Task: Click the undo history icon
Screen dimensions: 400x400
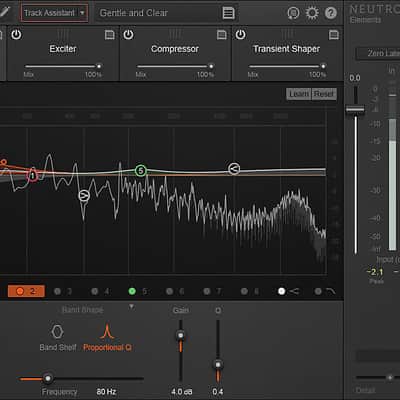Action: tap(293, 13)
